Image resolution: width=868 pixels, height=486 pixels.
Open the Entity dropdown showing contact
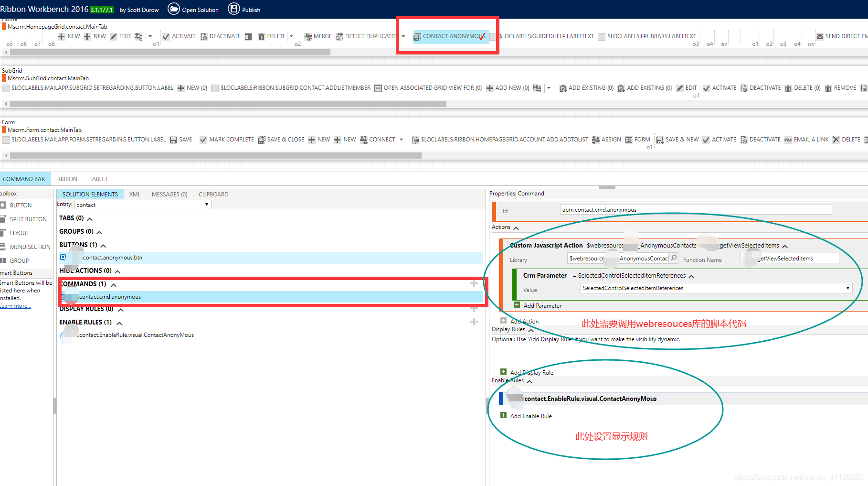[143, 205]
